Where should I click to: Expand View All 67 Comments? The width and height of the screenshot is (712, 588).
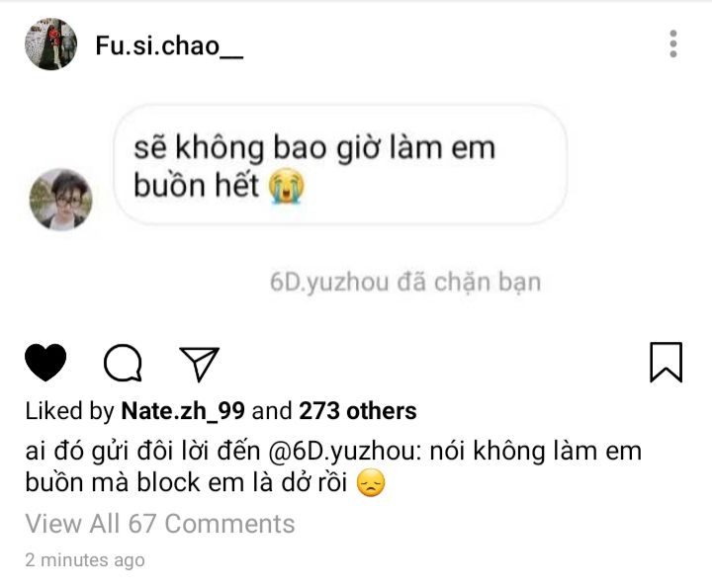pyautogui.click(x=160, y=524)
